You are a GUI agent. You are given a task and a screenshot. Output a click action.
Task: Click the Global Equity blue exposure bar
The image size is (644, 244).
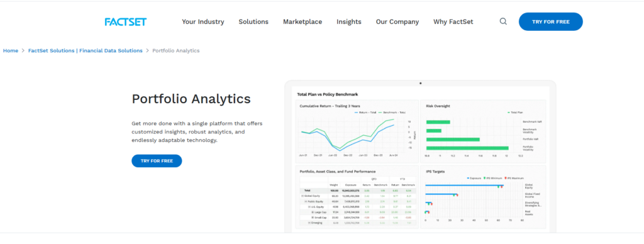click(464, 186)
